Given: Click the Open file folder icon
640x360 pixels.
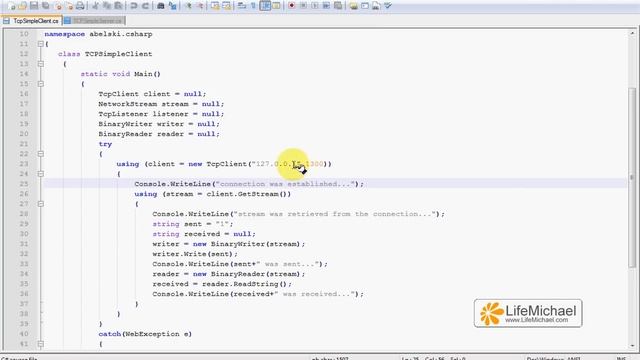Looking at the screenshot, I should click(x=22, y=6).
